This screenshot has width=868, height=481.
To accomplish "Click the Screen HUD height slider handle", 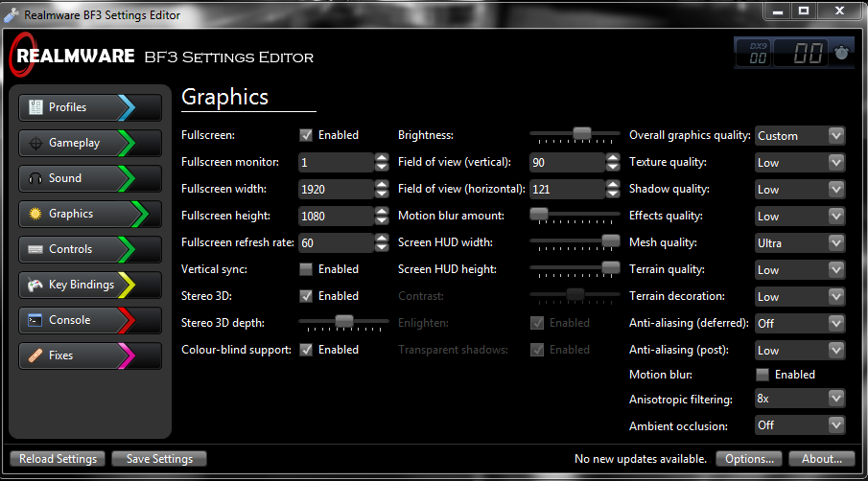I will coord(611,267).
